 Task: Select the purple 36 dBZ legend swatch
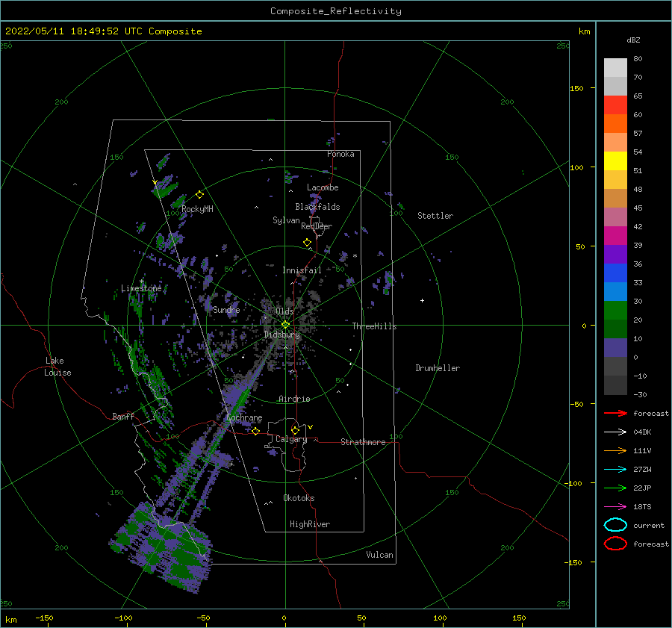coord(615,254)
